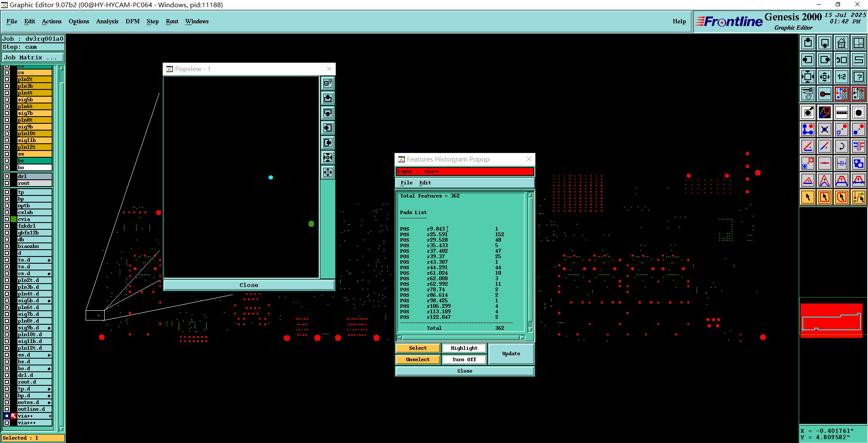This screenshot has width=868, height=443.
Task: Click the 1:2 scale zoom icon
Action: [x=842, y=77]
